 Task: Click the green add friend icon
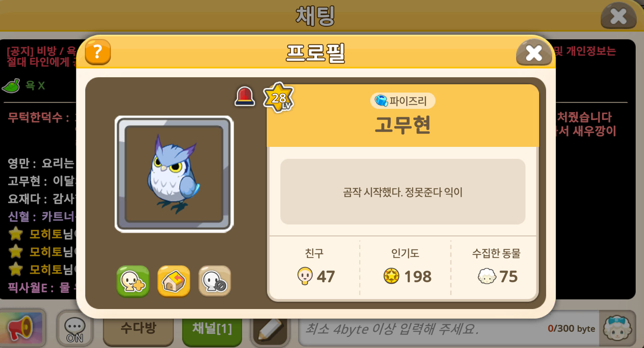133,281
